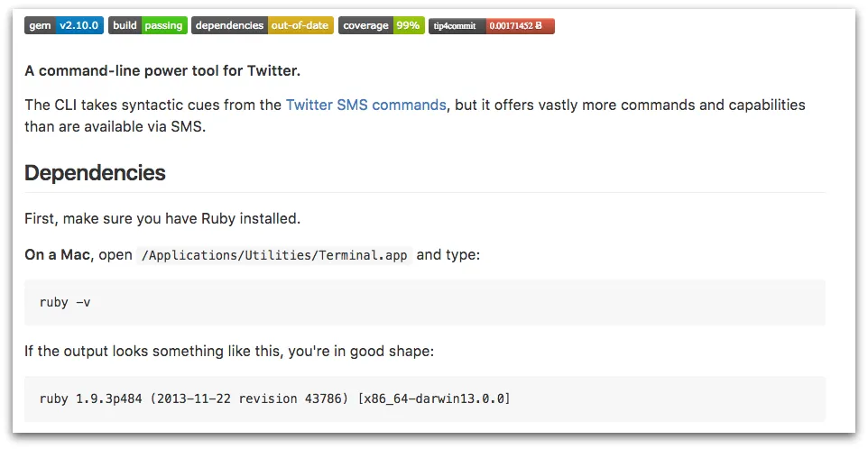Click the 'than are available via SMS' text
868x449 pixels.
(115, 126)
